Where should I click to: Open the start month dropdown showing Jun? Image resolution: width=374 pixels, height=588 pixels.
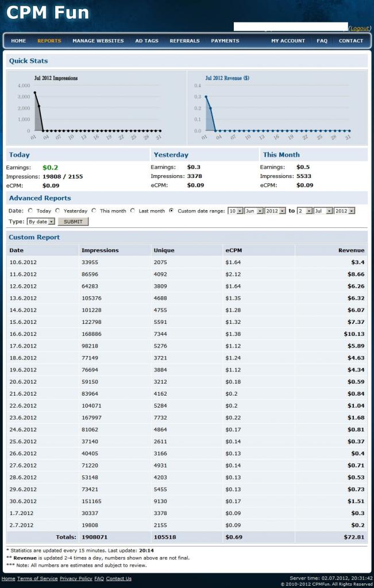(253, 211)
